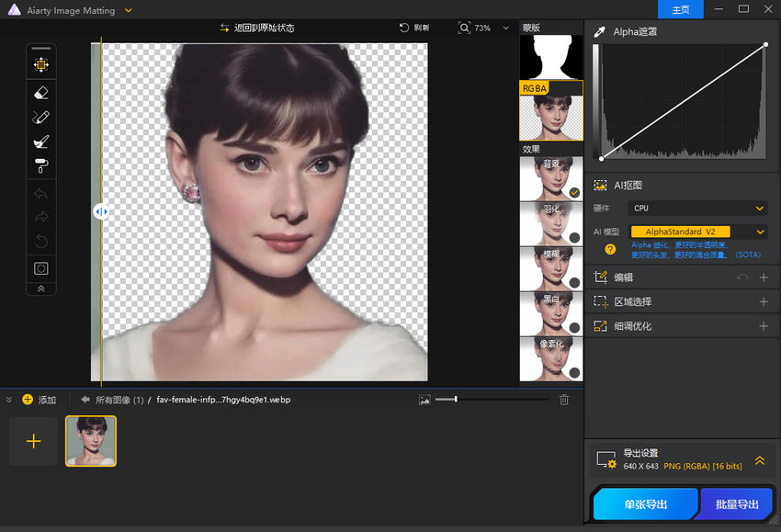Enable the 像素化 pixelate effect
Screen dimensions: 781x532
tap(574, 372)
